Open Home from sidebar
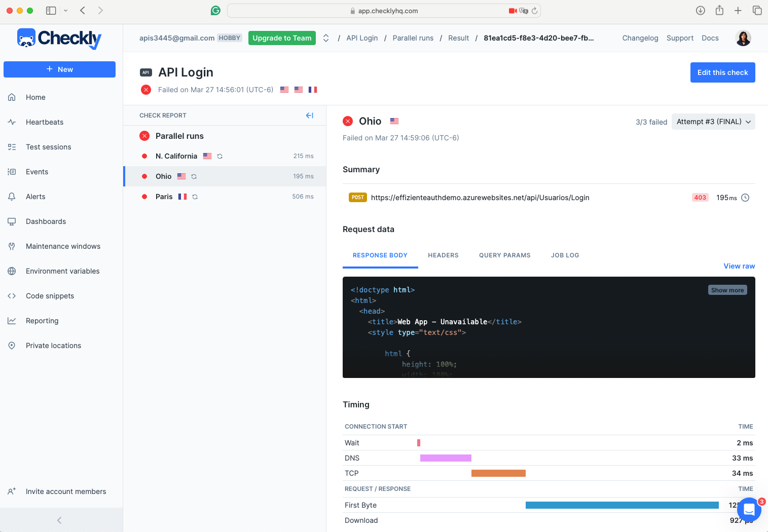This screenshot has width=768, height=532. [x=35, y=97]
